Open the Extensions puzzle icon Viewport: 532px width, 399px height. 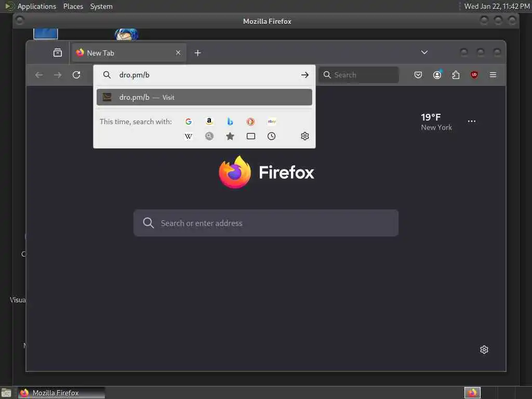pos(456,75)
